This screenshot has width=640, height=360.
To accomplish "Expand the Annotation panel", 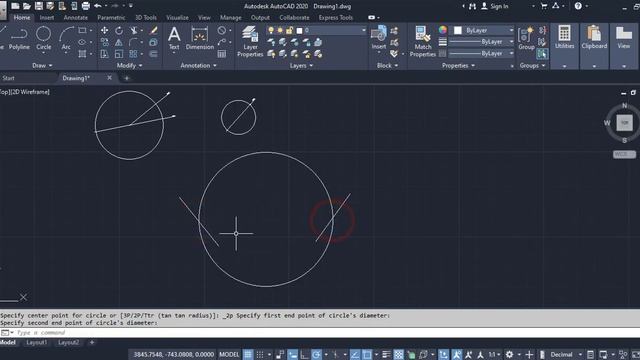I will coord(198,65).
